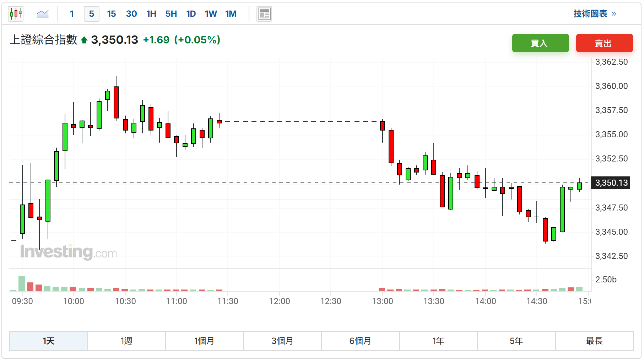The image size is (644, 361).
Task: Click the 09:30 time axis label
Action: pos(22,301)
